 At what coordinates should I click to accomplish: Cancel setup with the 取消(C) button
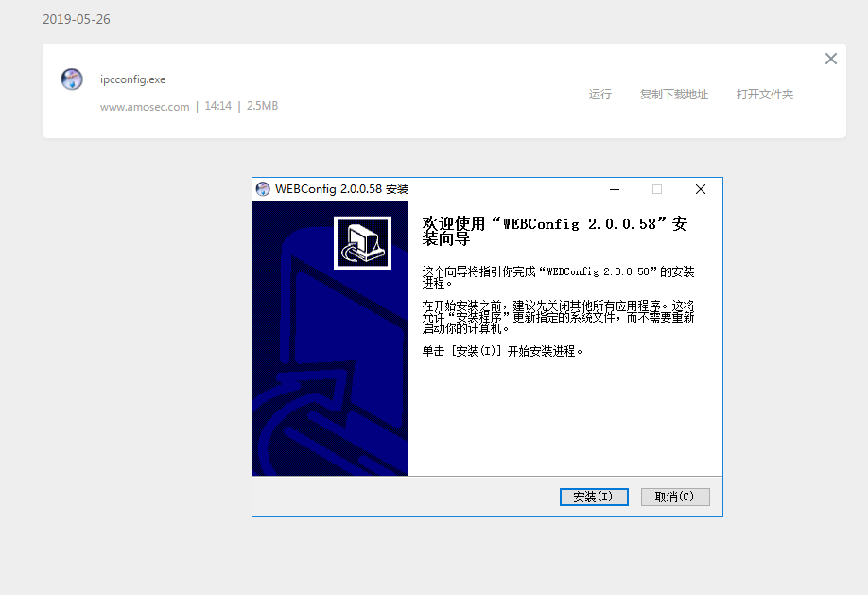[675, 497]
